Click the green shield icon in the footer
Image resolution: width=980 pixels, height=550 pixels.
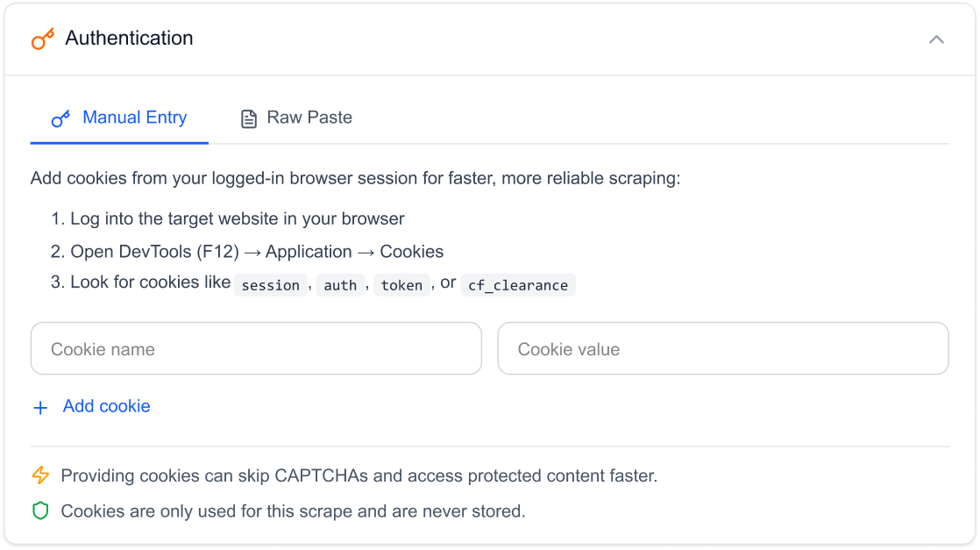click(39, 511)
